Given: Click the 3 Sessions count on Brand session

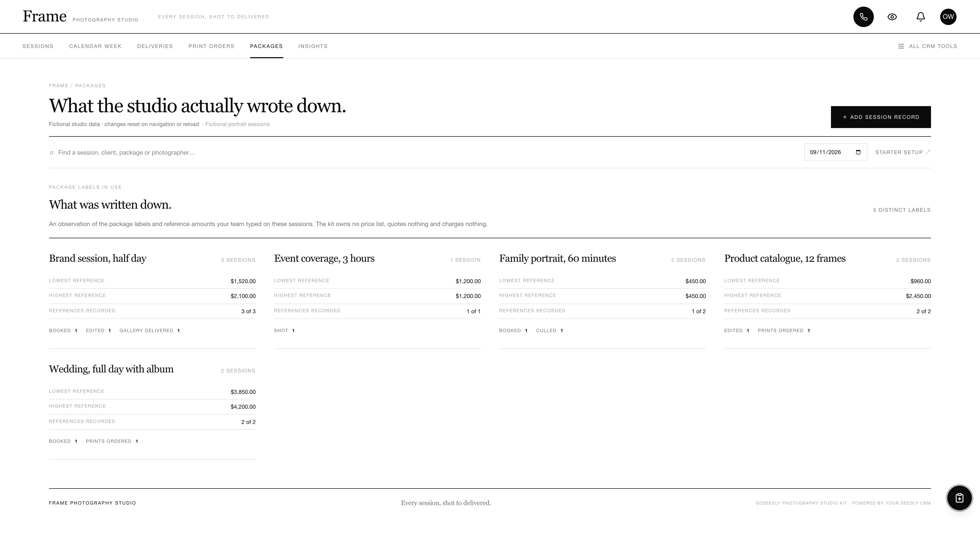Looking at the screenshot, I should (238, 260).
